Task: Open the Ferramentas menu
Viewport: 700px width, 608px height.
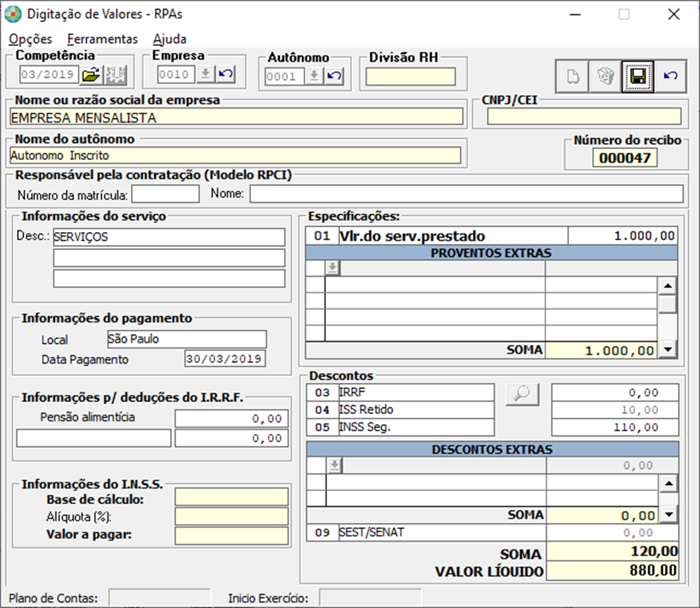Action: (103, 39)
